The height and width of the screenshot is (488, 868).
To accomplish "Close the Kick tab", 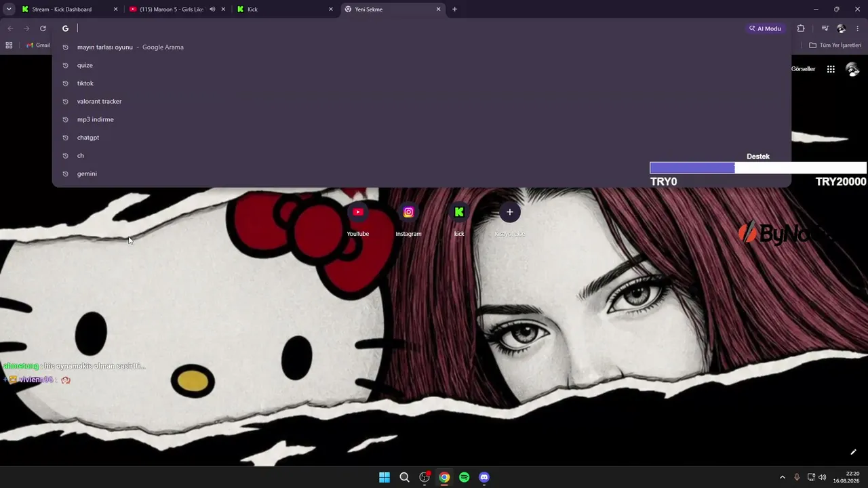I will click(x=331, y=9).
